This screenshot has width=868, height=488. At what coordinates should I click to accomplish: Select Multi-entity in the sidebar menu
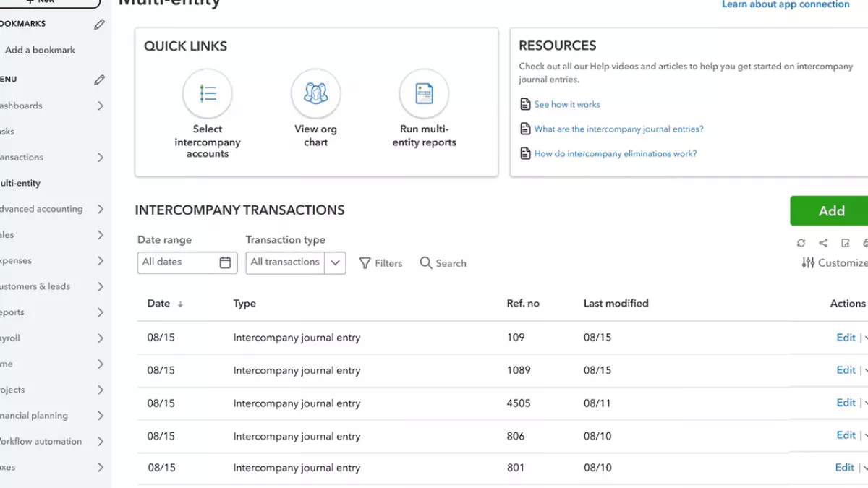coord(22,183)
